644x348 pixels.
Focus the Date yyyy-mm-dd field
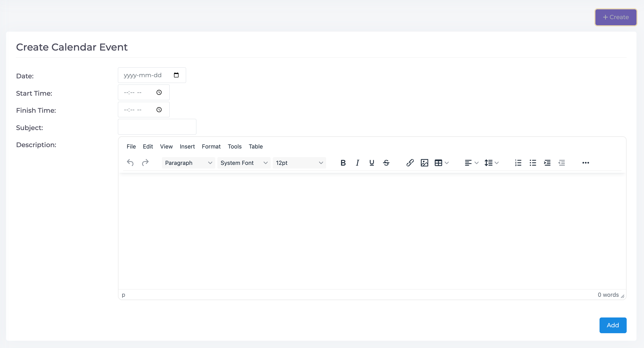pos(152,75)
